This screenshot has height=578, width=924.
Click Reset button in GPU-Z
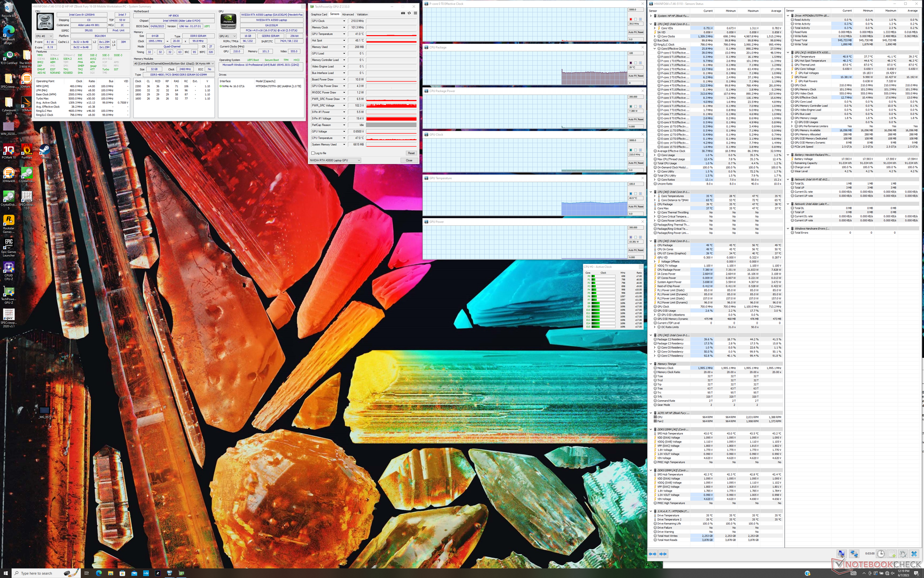tap(411, 153)
